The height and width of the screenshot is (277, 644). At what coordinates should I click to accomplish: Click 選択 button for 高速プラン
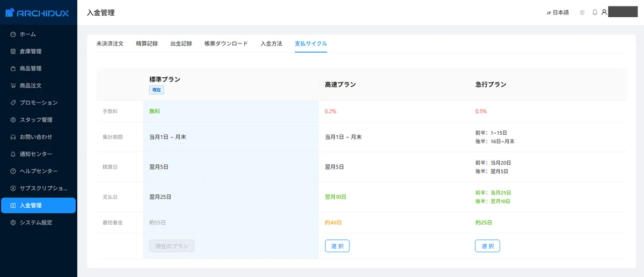tap(337, 246)
